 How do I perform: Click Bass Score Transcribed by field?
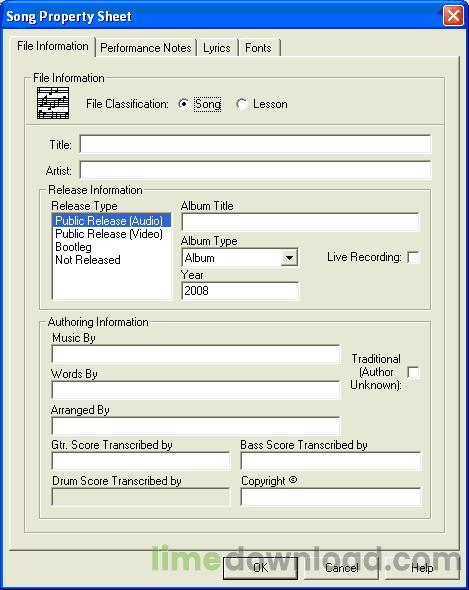tap(331, 461)
